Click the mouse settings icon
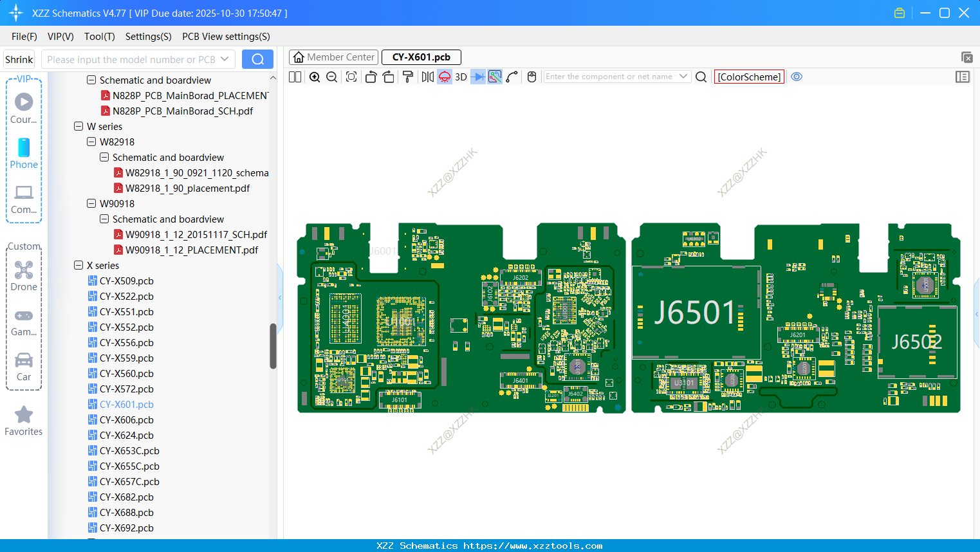 tap(532, 77)
